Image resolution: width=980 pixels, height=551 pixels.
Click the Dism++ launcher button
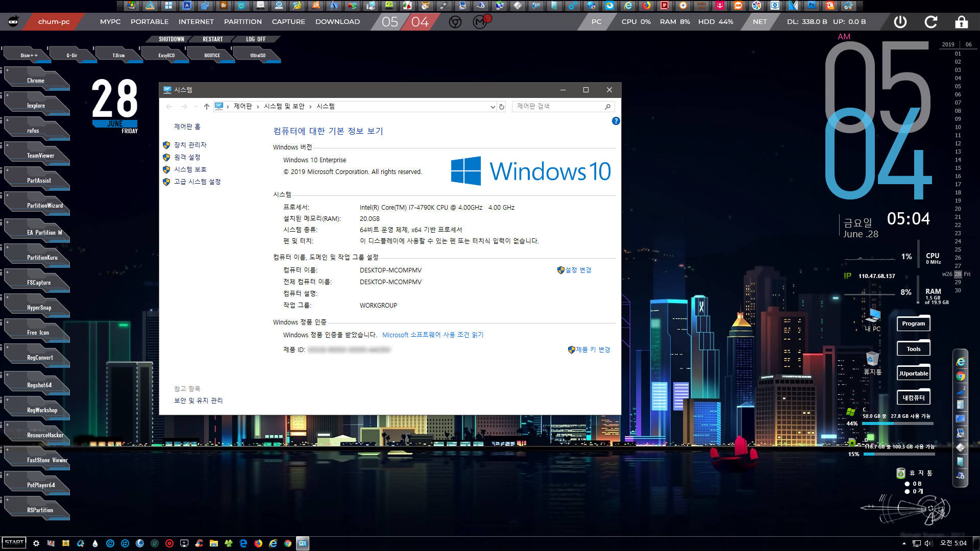29,55
